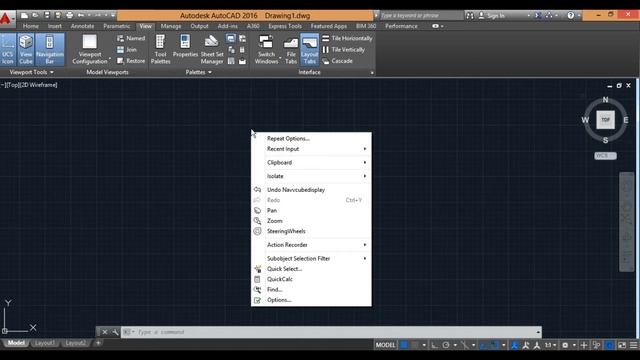640x360 pixels.
Task: Click Tile Horizontally
Action: pyautogui.click(x=347, y=38)
